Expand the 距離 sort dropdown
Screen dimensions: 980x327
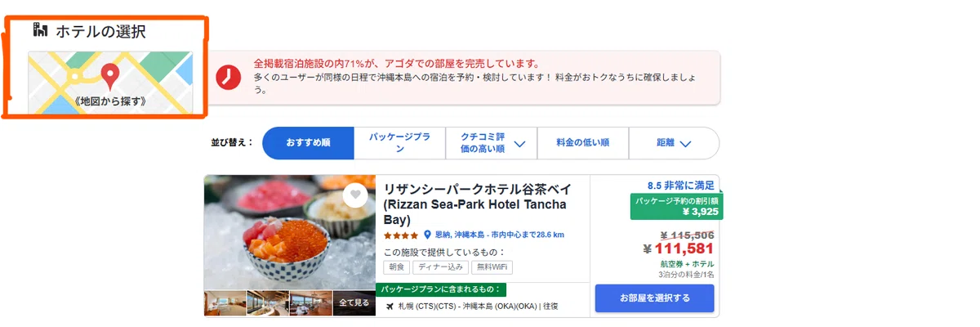tap(674, 143)
